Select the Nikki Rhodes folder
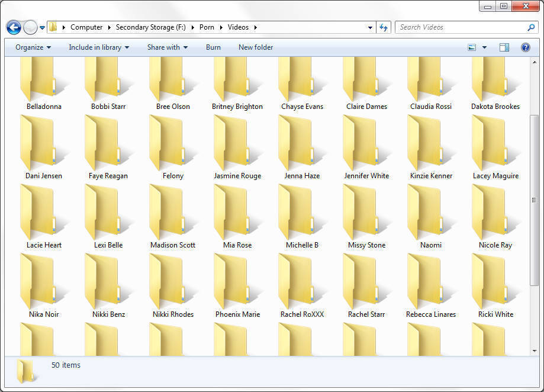The image size is (544, 392). pos(173,286)
